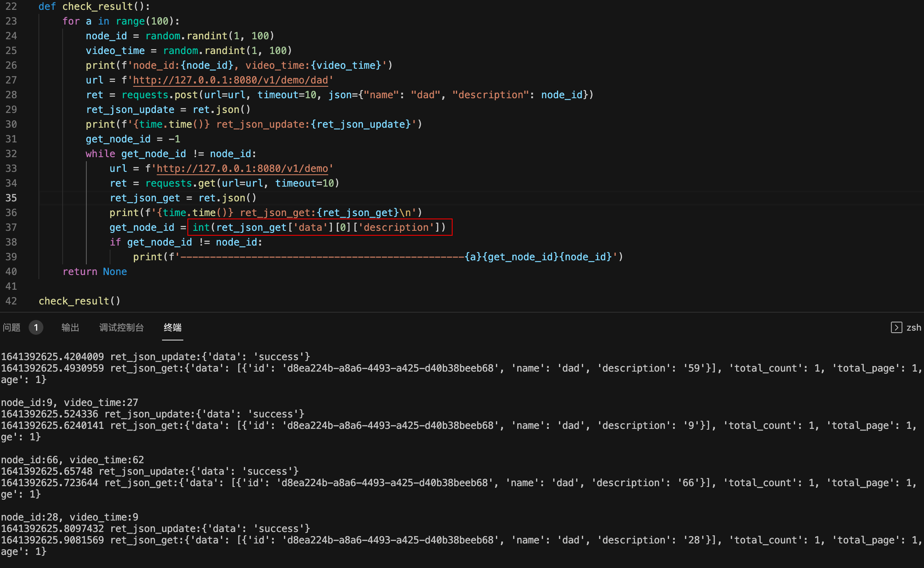Click the problems count badge
Screen dimensions: 924x568
pos(36,327)
